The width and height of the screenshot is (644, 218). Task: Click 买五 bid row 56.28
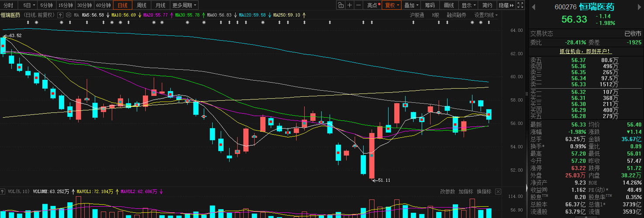[x=585, y=116]
